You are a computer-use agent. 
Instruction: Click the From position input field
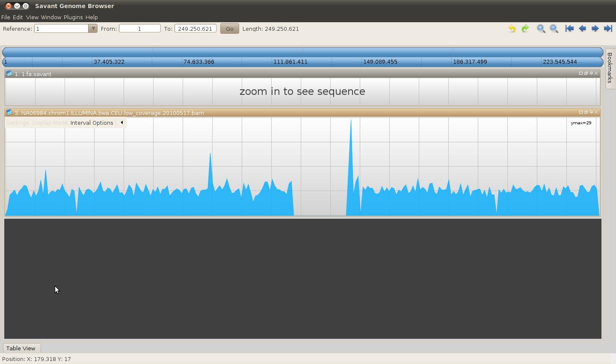click(x=139, y=29)
